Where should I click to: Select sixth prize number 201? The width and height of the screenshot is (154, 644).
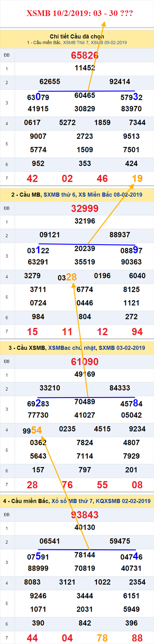pyautogui.click(x=132, y=470)
